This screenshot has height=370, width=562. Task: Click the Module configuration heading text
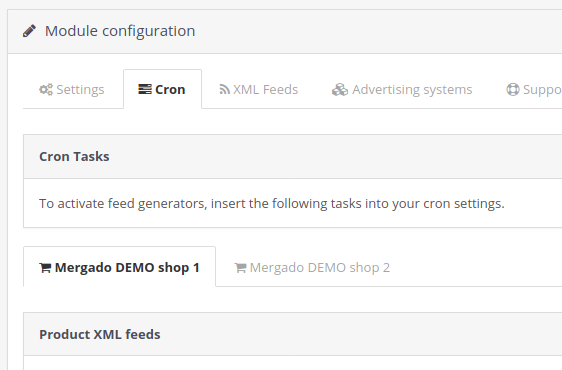(x=120, y=31)
